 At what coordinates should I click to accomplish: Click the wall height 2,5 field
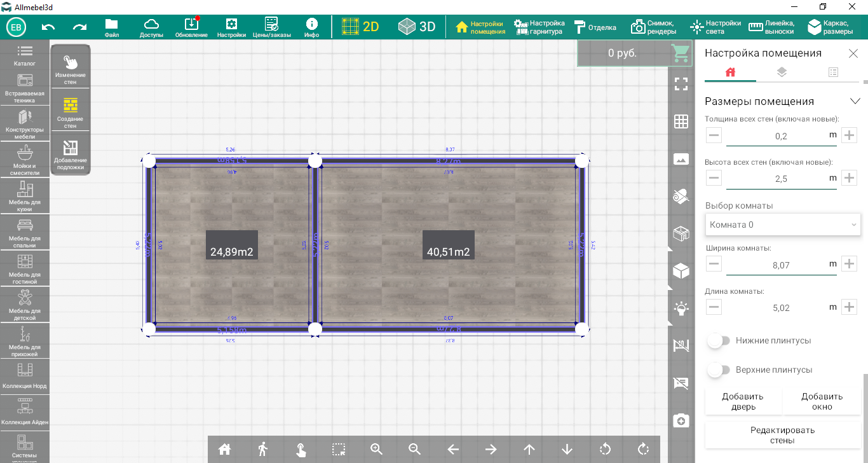coord(781,179)
